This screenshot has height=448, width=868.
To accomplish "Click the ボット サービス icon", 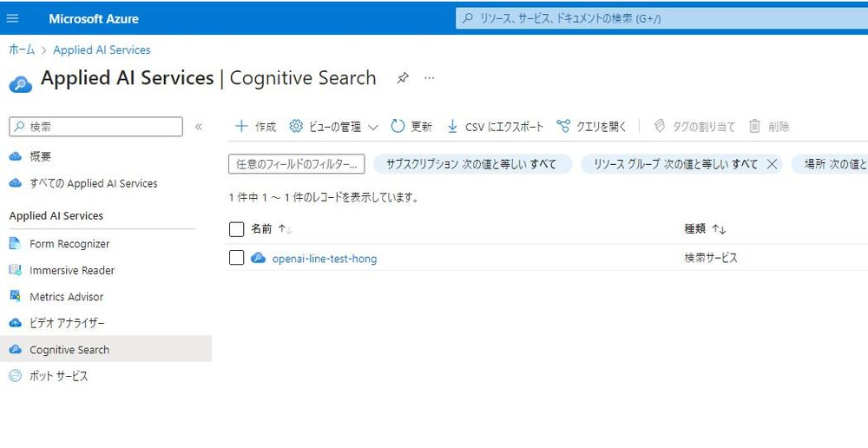I will [16, 376].
